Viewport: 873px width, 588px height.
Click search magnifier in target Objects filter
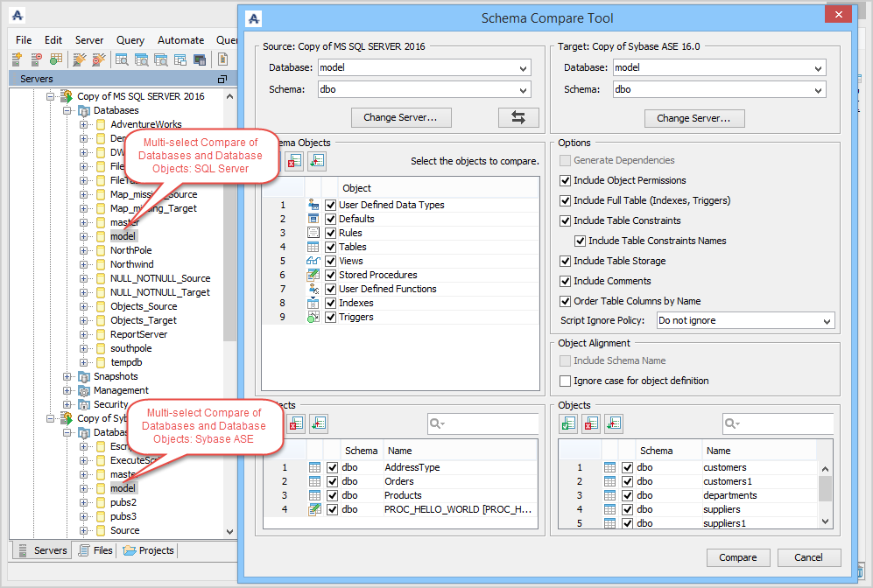click(732, 423)
